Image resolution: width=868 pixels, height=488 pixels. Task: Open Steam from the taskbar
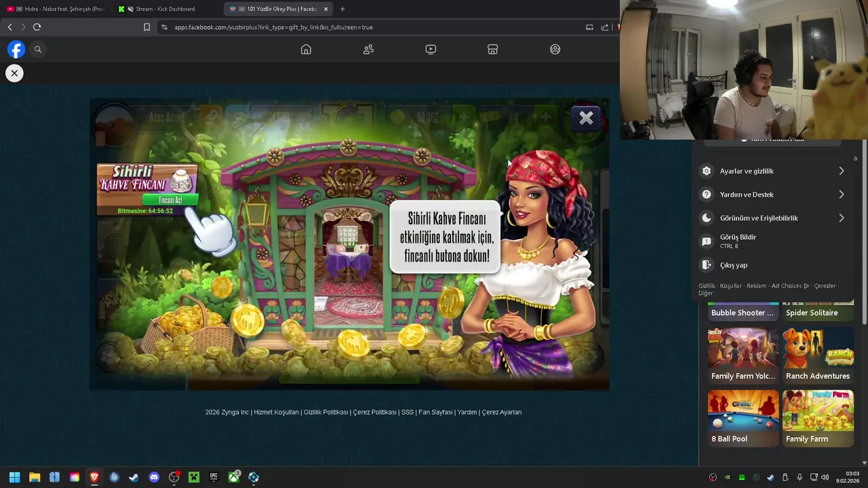[x=134, y=477]
